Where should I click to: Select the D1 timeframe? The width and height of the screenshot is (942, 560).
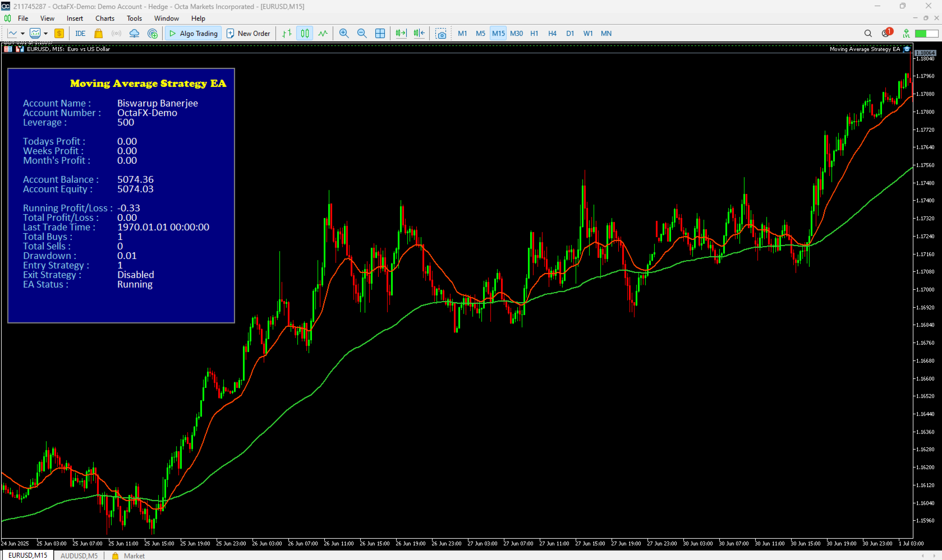[570, 34]
